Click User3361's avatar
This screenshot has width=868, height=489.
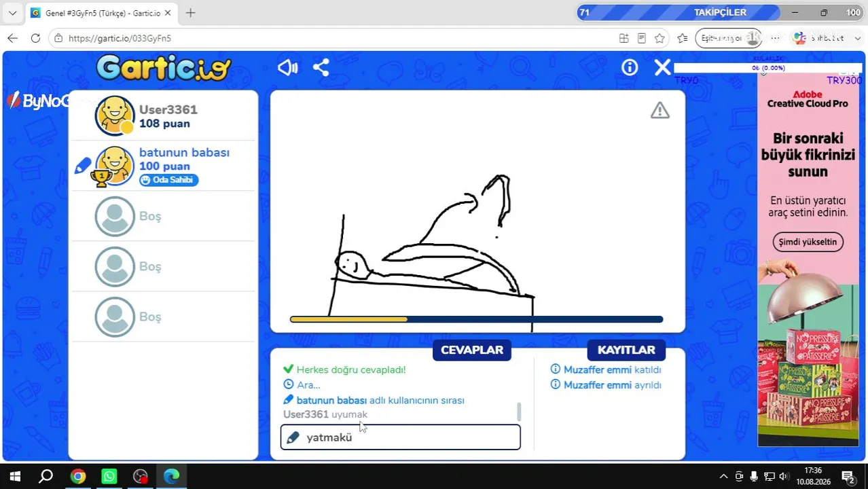tap(115, 115)
